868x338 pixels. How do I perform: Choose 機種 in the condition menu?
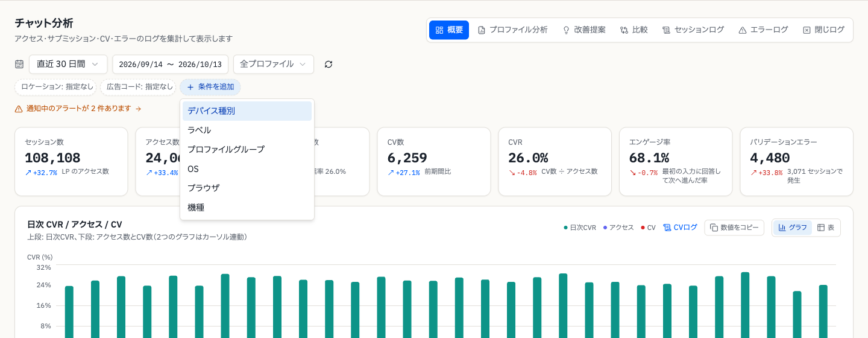(x=247, y=208)
